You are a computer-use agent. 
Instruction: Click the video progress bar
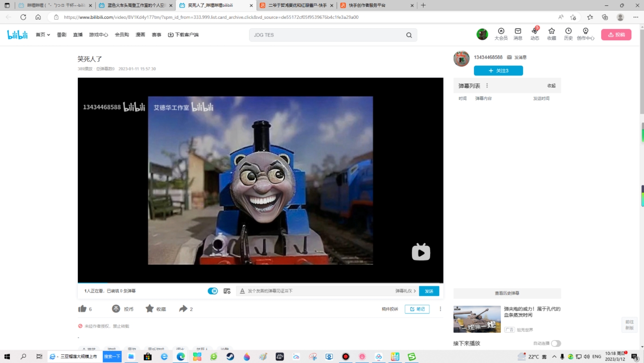pos(260,283)
